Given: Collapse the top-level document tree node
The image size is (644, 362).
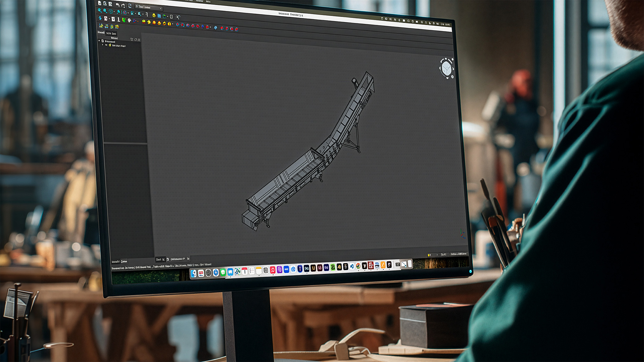Looking at the screenshot, I should 99,41.
